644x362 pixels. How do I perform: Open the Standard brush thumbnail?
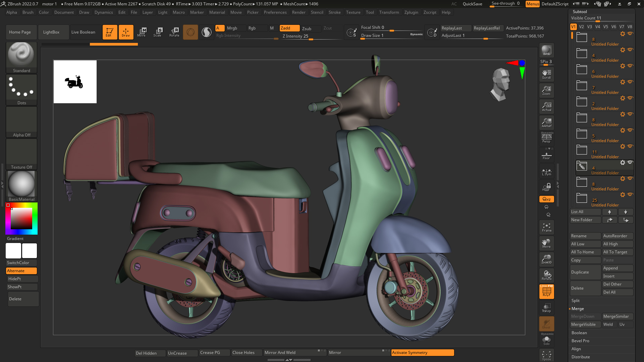(x=21, y=57)
